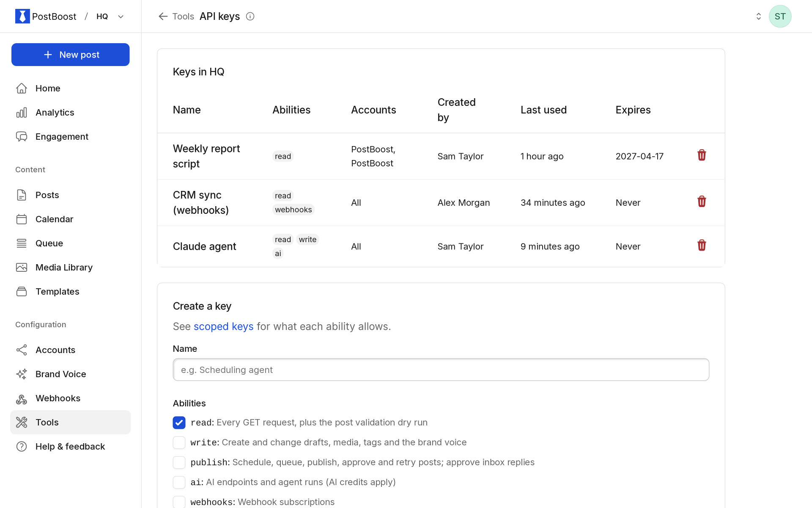Open Posts from the sidebar
The height and width of the screenshot is (508, 812).
coord(71,195)
